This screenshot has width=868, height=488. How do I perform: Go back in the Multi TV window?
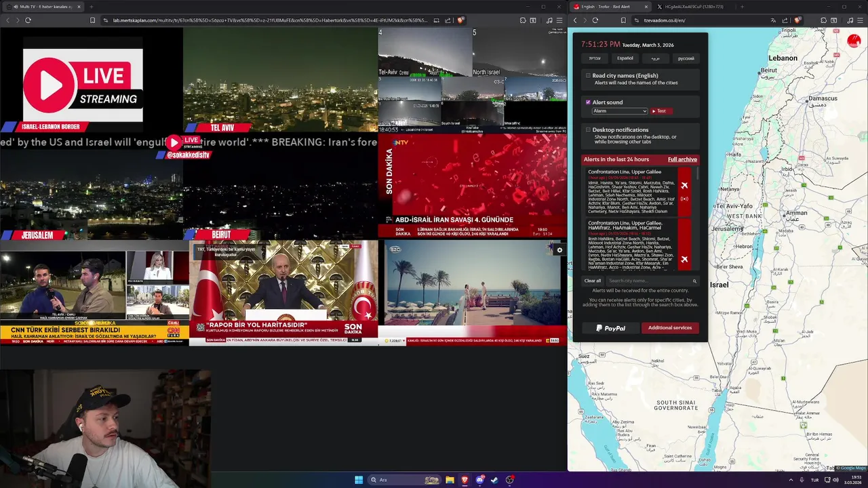[x=7, y=20]
